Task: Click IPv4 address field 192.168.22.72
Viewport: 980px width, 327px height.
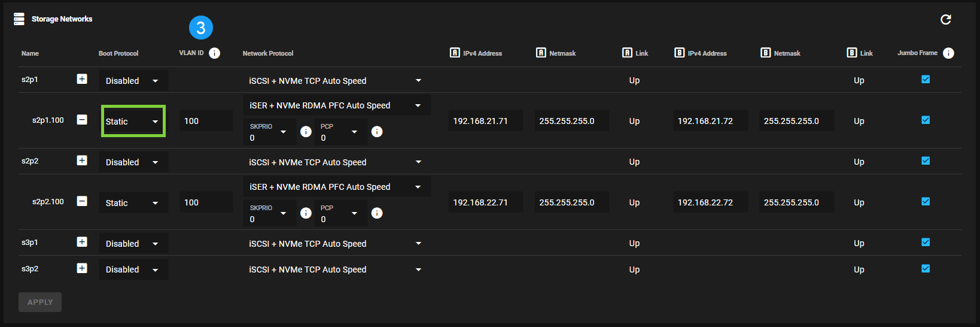Action: click(710, 202)
